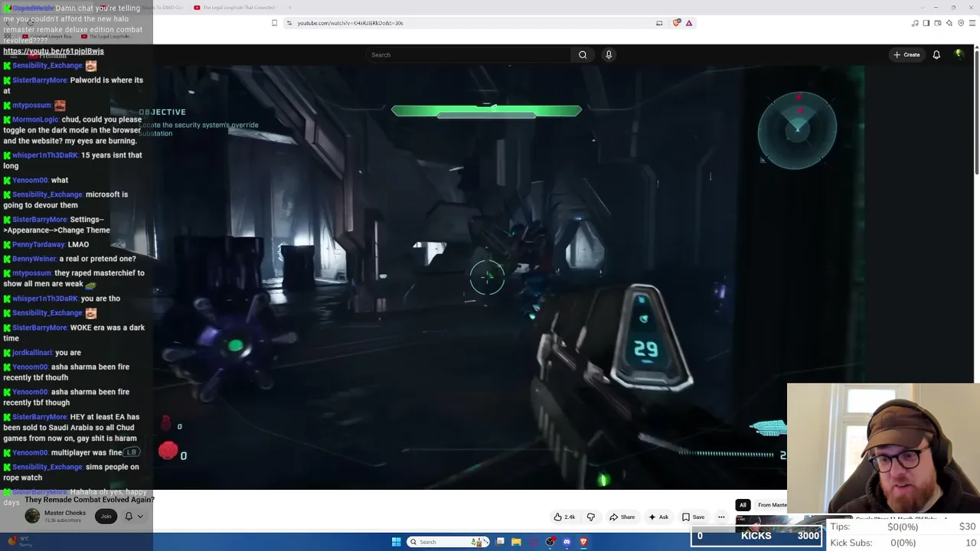Viewport: 980px width, 551px height.
Task: Open Task View on the taskbar
Action: click(500, 542)
